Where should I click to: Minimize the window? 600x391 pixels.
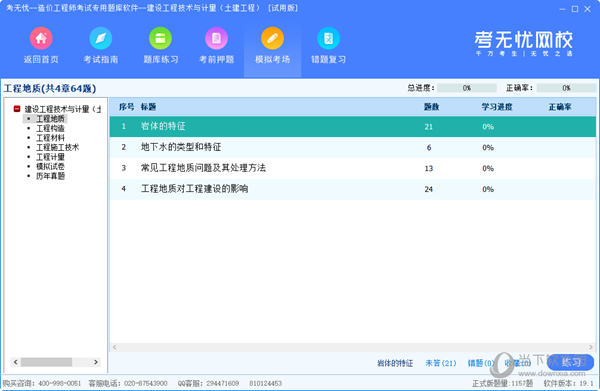coord(562,9)
